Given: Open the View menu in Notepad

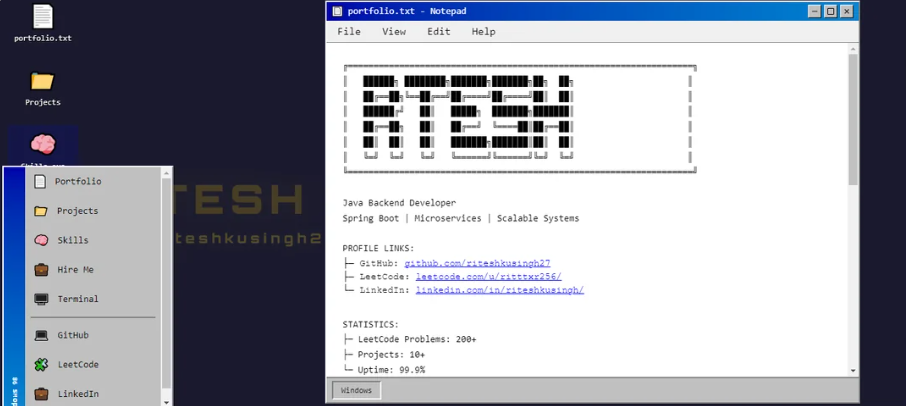Looking at the screenshot, I should point(394,32).
